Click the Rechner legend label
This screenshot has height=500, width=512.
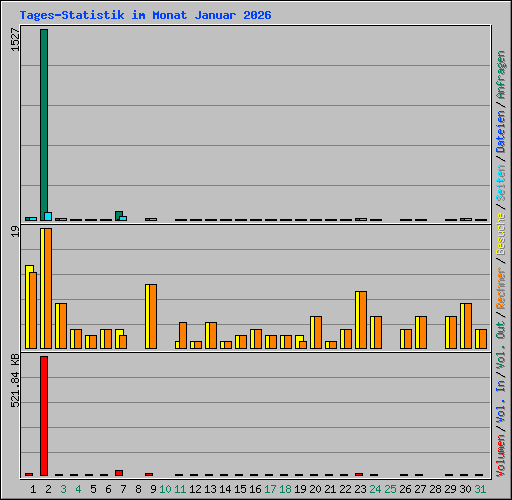(x=501, y=288)
